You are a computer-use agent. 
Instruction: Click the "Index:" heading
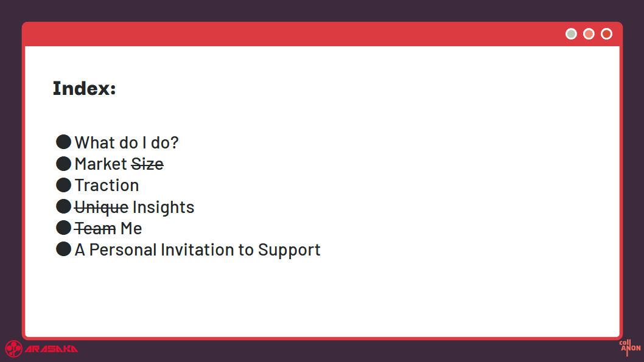tap(84, 89)
